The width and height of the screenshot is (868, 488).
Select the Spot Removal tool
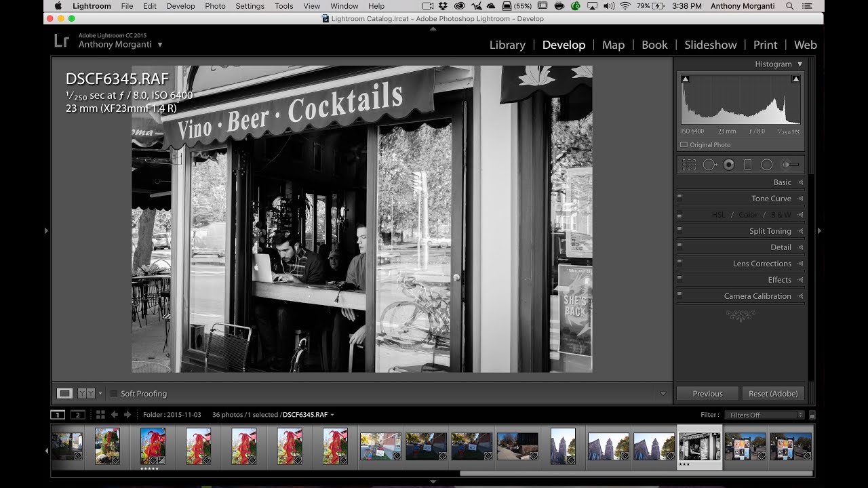click(x=709, y=165)
